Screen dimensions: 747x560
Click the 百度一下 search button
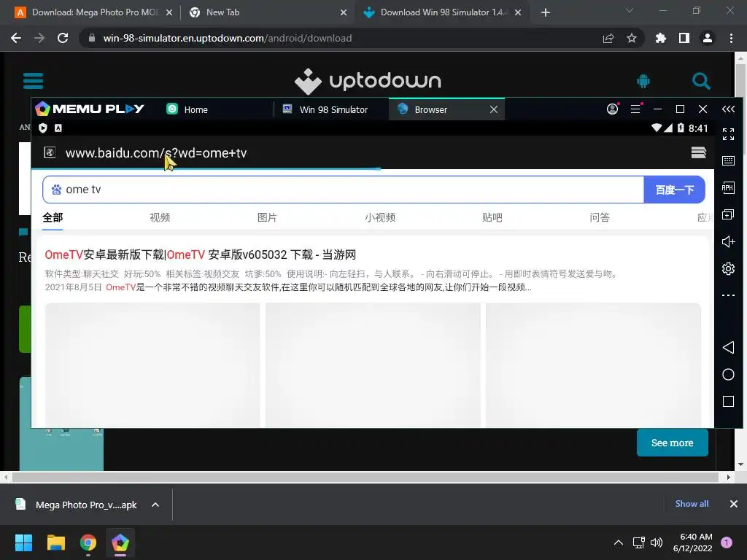tap(674, 190)
